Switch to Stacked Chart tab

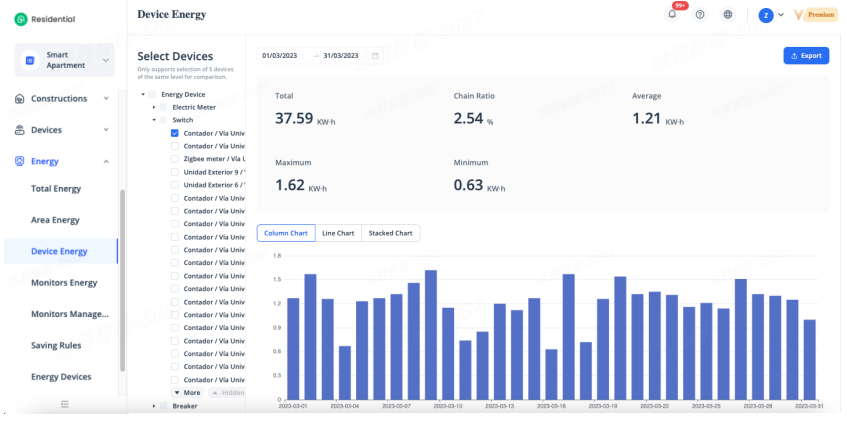pos(390,233)
